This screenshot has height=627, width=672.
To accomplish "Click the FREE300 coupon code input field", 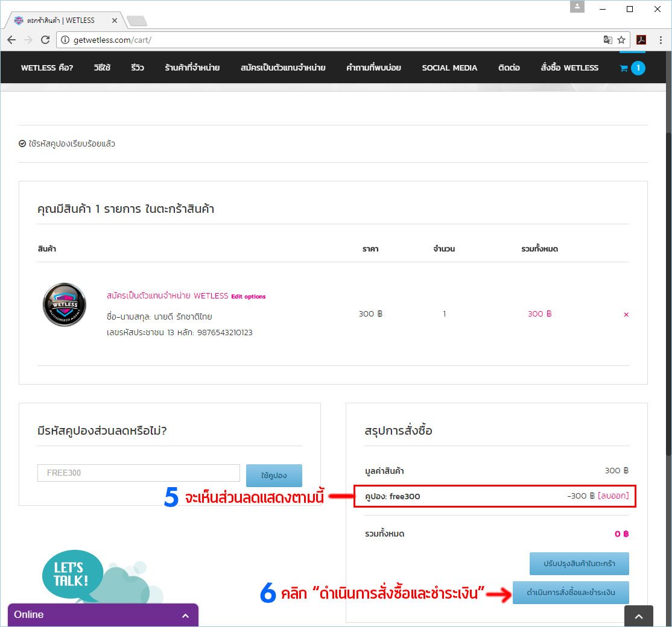I will tap(138, 473).
